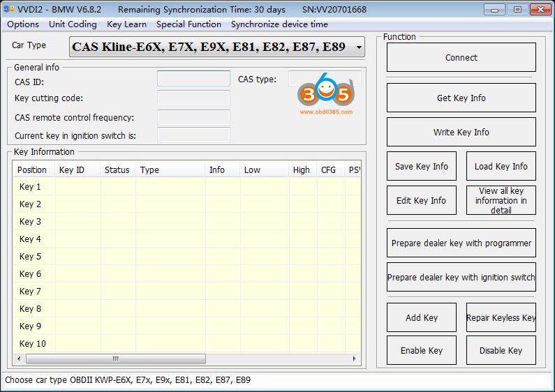Click Current key in ignition switch field
The width and height of the screenshot is (555, 392).
point(193,135)
